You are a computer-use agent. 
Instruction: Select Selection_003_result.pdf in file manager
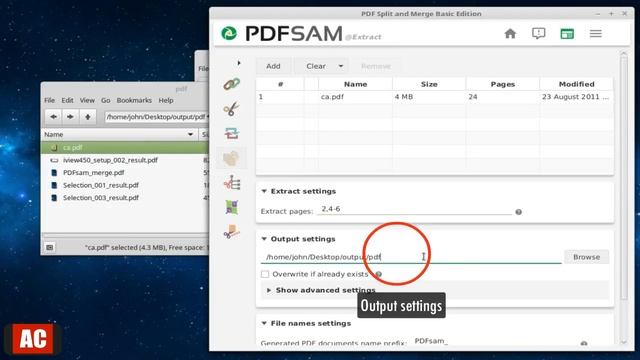point(124,198)
